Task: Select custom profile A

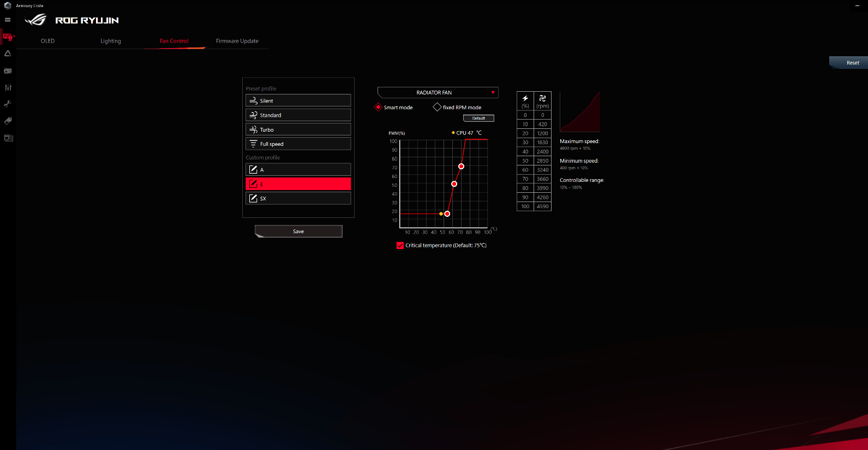Action: coord(298,170)
